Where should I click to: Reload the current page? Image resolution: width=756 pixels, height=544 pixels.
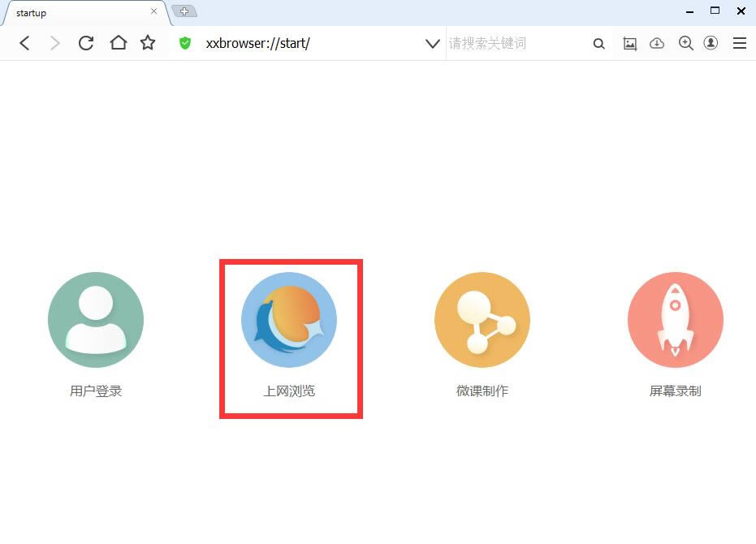pyautogui.click(x=86, y=44)
